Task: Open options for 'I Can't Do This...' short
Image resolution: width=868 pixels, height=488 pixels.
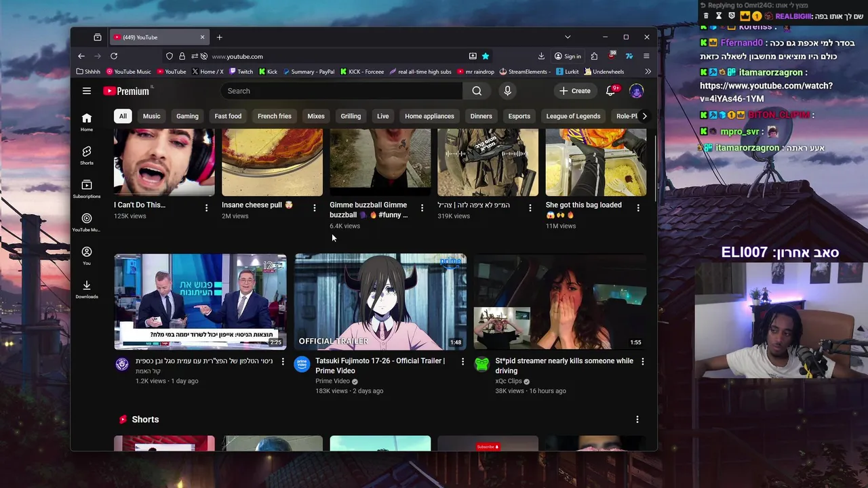Action: click(x=206, y=208)
